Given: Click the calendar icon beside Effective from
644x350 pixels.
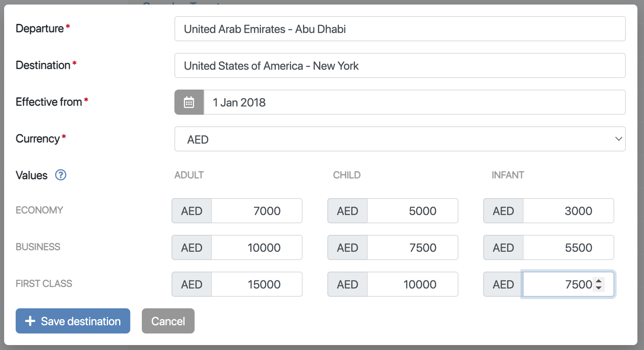Looking at the screenshot, I should coord(189,102).
